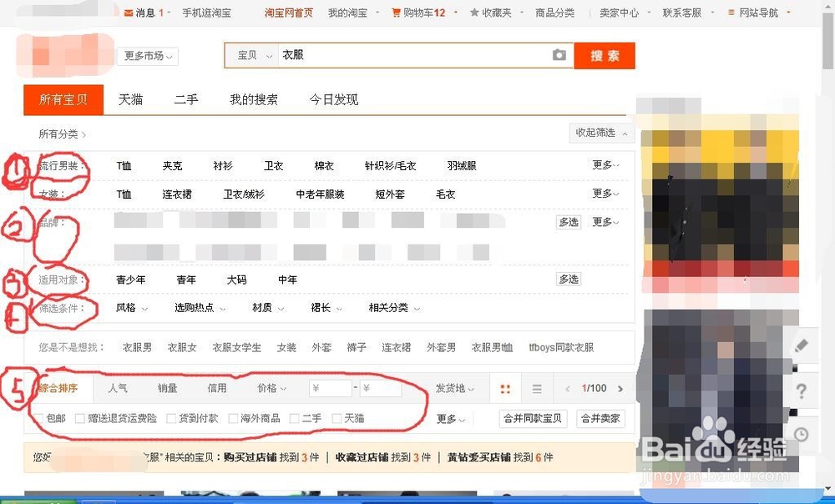
Task: Tick the 货到付款 checkbox
Action: 171,419
